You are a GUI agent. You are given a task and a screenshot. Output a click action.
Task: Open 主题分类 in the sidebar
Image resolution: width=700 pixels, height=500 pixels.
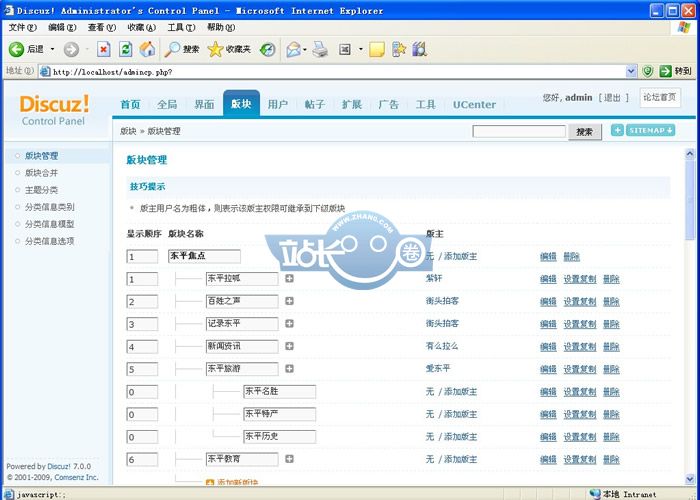(41, 190)
